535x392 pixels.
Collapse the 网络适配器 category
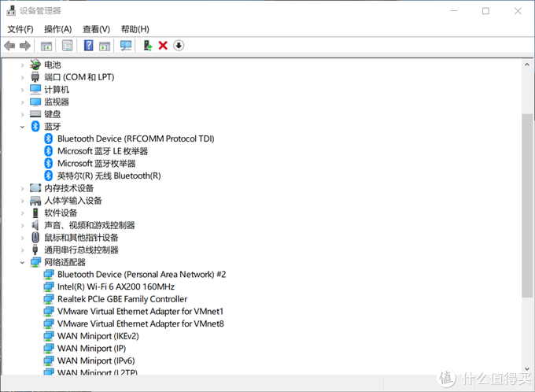(x=22, y=263)
